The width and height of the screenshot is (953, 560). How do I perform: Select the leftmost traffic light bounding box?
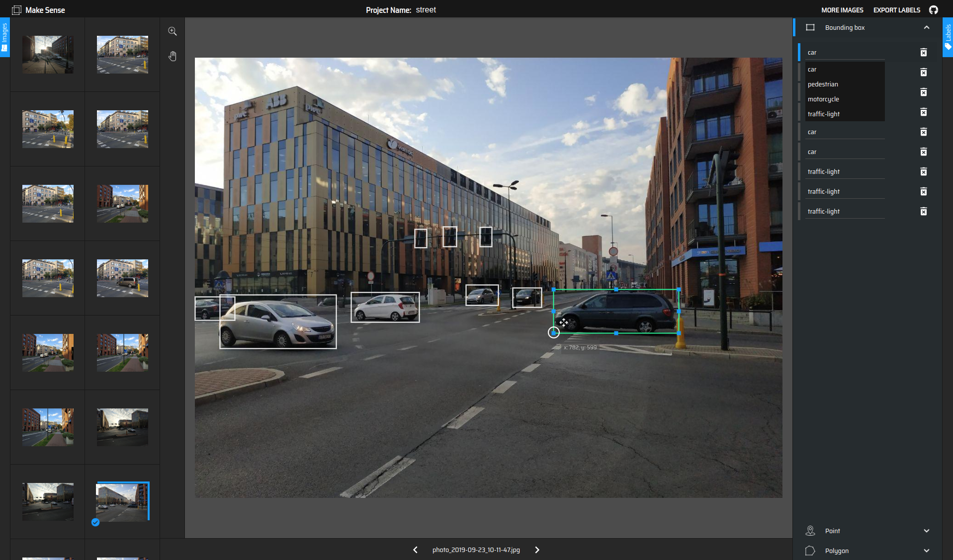tap(421, 238)
